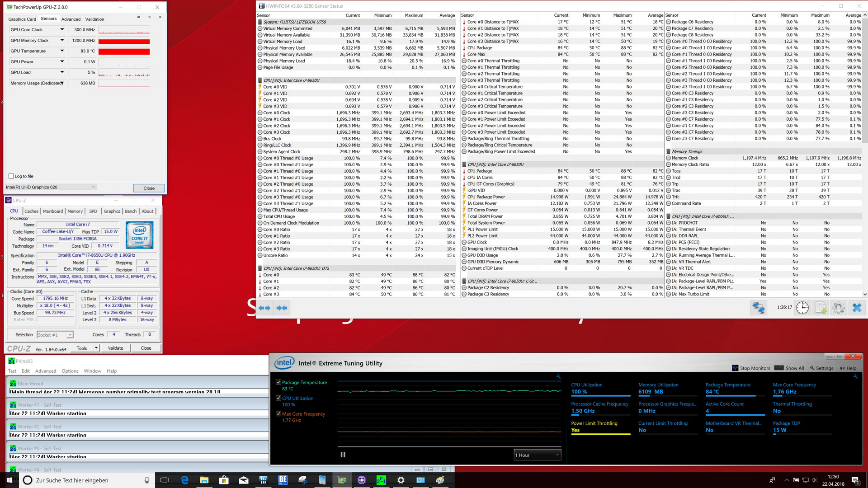
Task: Open GPU Power sensor dropdown
Action: pyautogui.click(x=62, y=62)
